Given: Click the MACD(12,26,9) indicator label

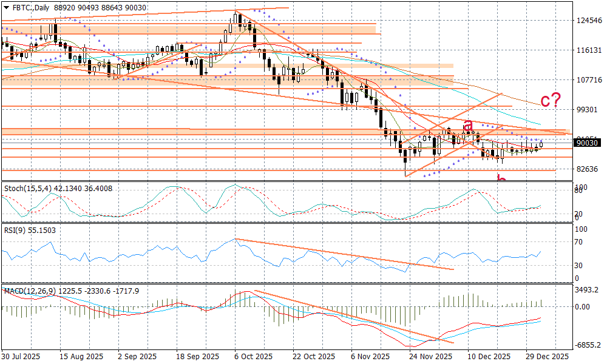Looking at the screenshot, I should tap(29, 291).
